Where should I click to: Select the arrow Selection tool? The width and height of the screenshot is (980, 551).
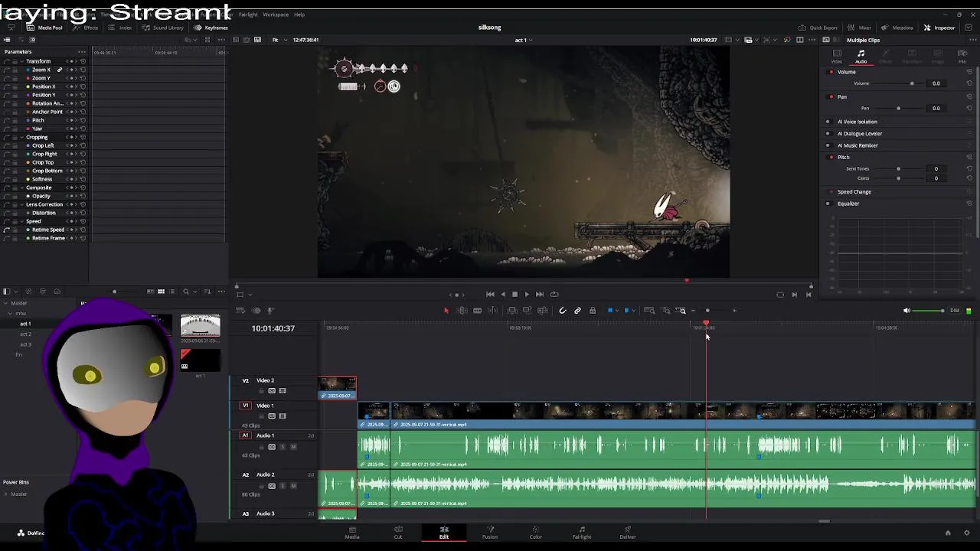pyautogui.click(x=446, y=311)
